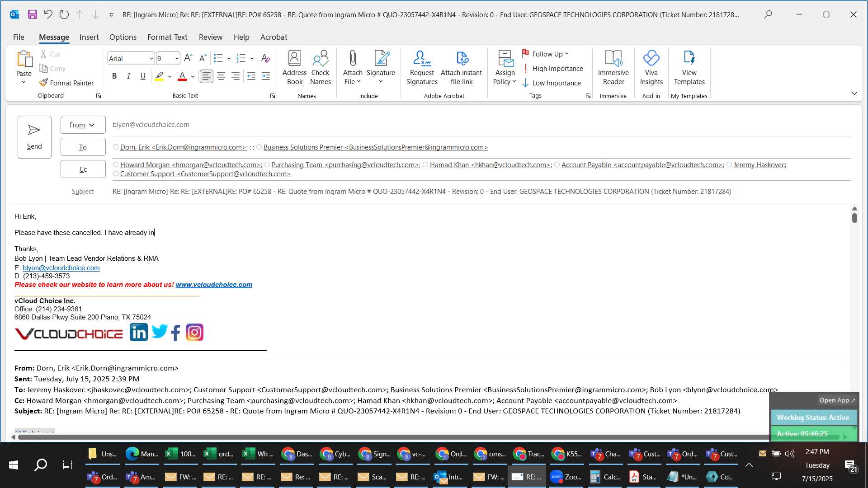The height and width of the screenshot is (488, 868).
Task: Open the font size dropdown
Action: [177, 59]
